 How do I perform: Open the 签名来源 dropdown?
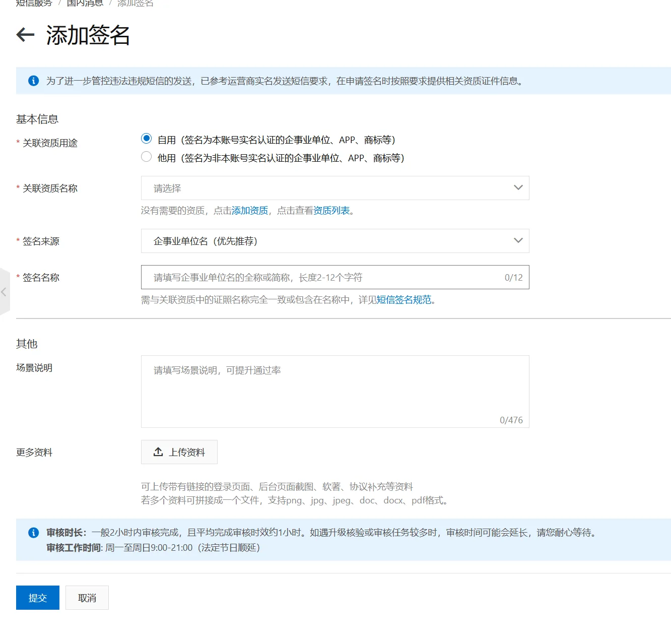(x=335, y=241)
